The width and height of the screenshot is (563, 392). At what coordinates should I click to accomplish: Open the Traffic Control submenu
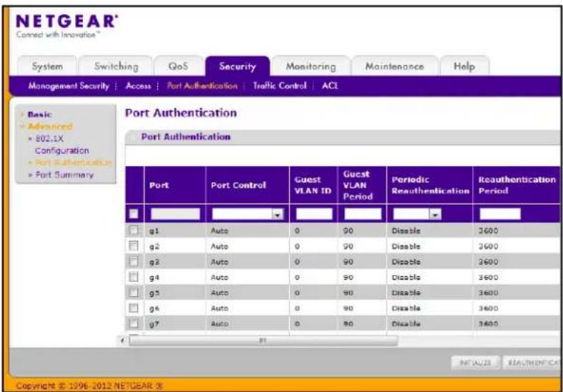point(280,86)
